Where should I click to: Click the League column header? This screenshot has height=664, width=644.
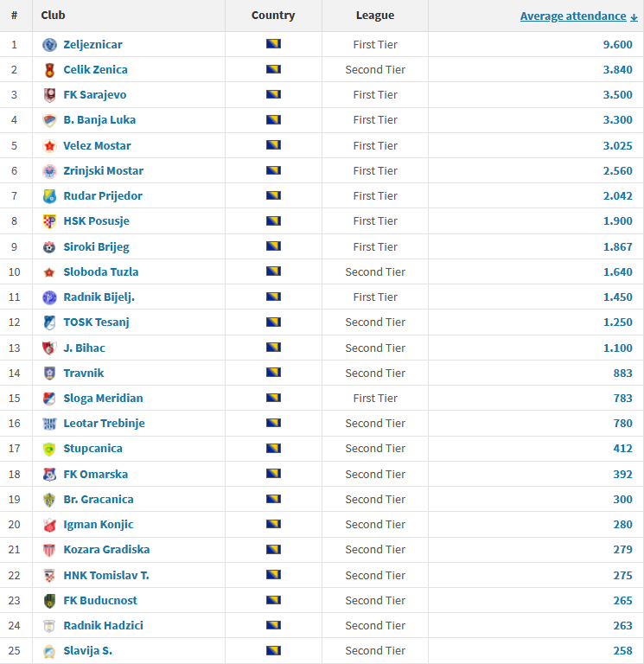point(374,15)
